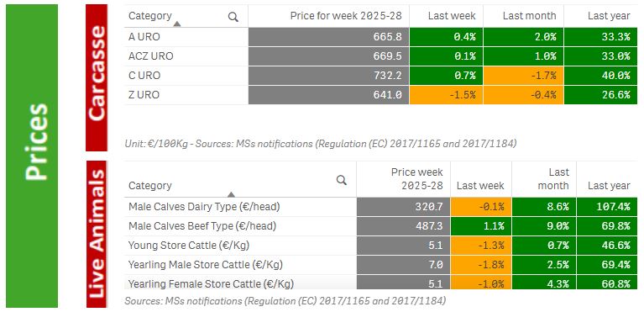The height and width of the screenshot is (312, 644).
Task: Click the green 107.4% last year cell
Action: [607, 207]
